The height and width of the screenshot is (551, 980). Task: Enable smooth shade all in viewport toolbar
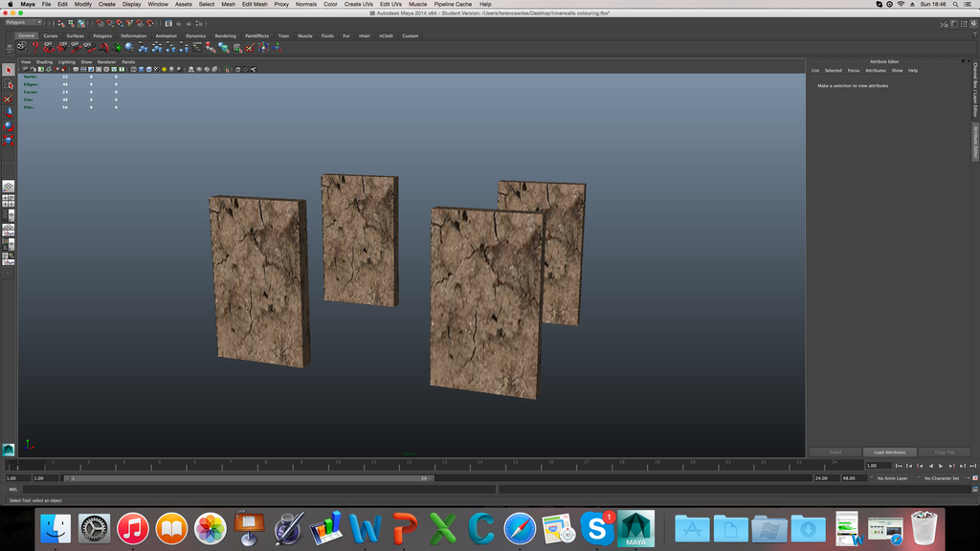[x=142, y=69]
